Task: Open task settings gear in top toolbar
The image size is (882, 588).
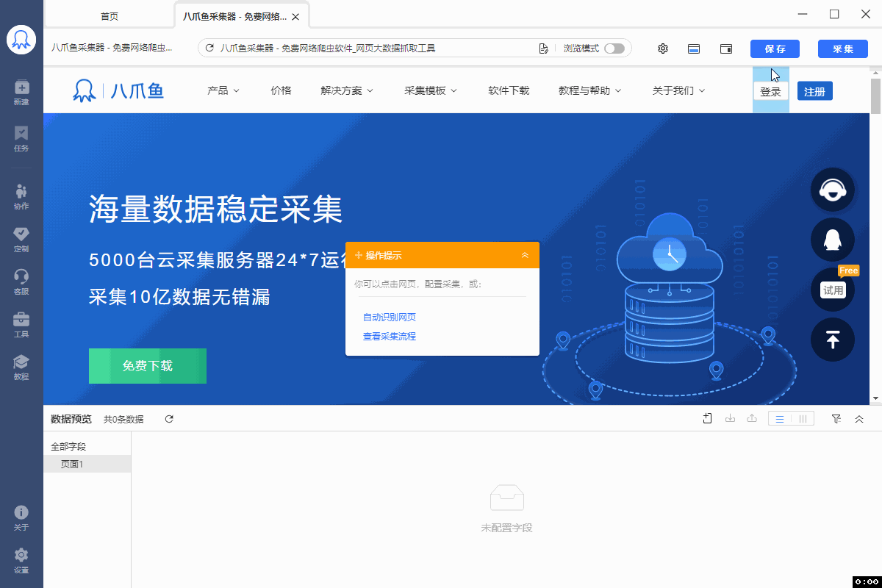Action: pos(663,49)
